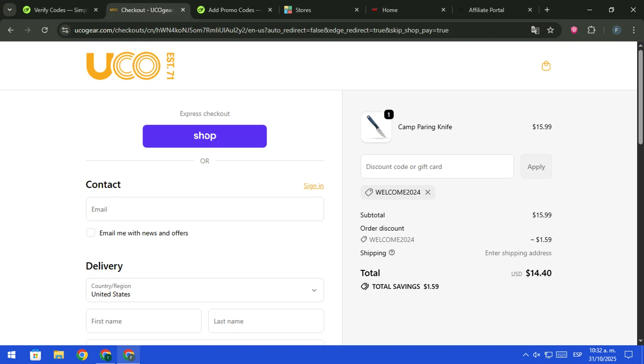Open the first Chrome taskbar icon
Image resolution: width=644 pixels, height=364 pixels.
[x=82, y=355]
